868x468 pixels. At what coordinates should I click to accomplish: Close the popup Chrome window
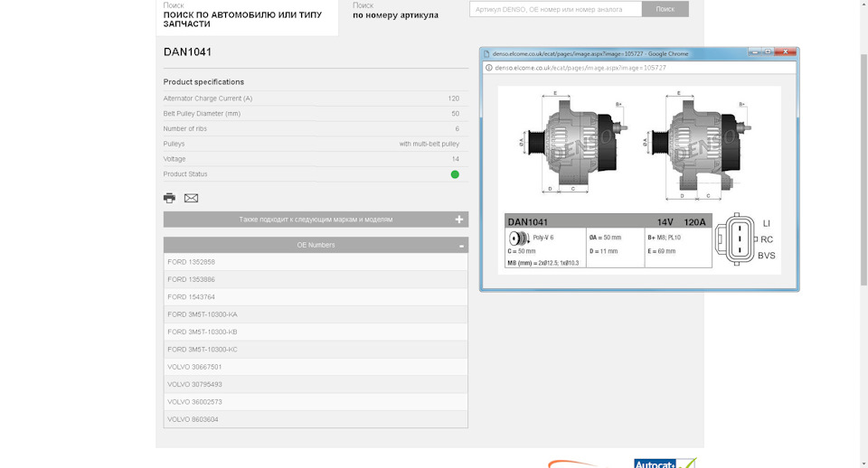click(785, 52)
